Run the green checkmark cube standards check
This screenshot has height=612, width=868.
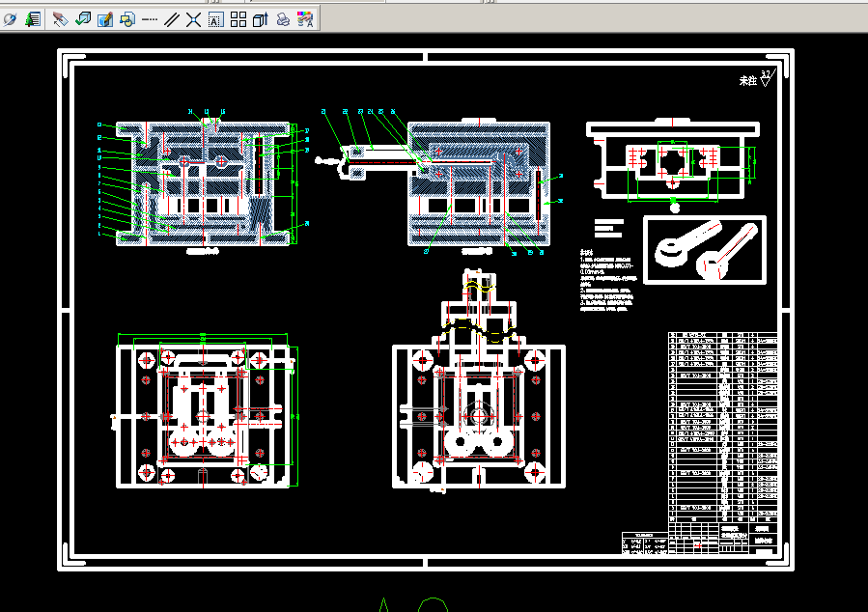[83, 20]
